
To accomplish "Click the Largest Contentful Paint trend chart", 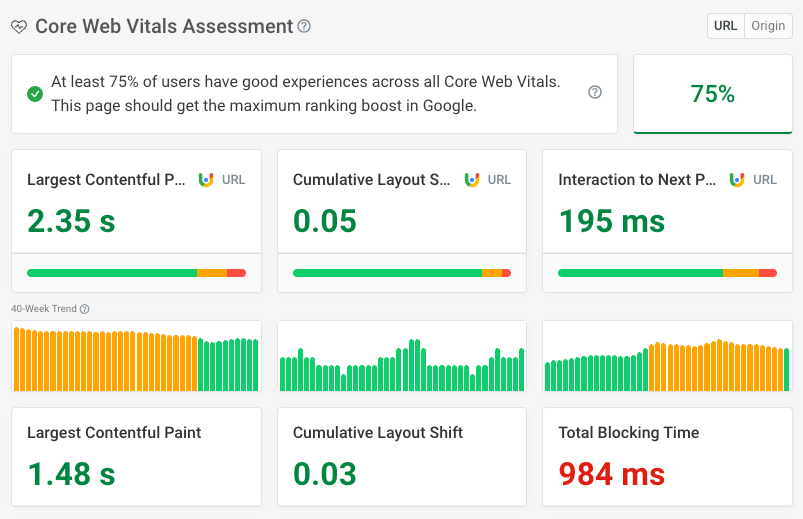I will tap(136, 359).
